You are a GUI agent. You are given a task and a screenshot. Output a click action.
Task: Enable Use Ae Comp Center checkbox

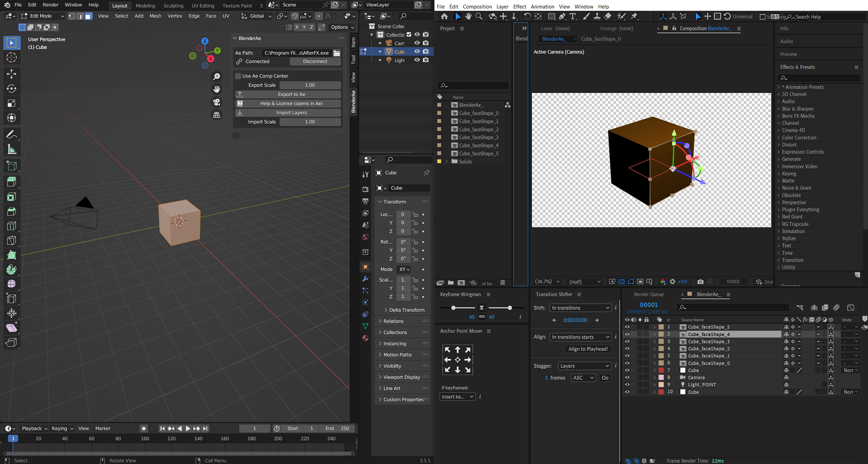tap(238, 76)
